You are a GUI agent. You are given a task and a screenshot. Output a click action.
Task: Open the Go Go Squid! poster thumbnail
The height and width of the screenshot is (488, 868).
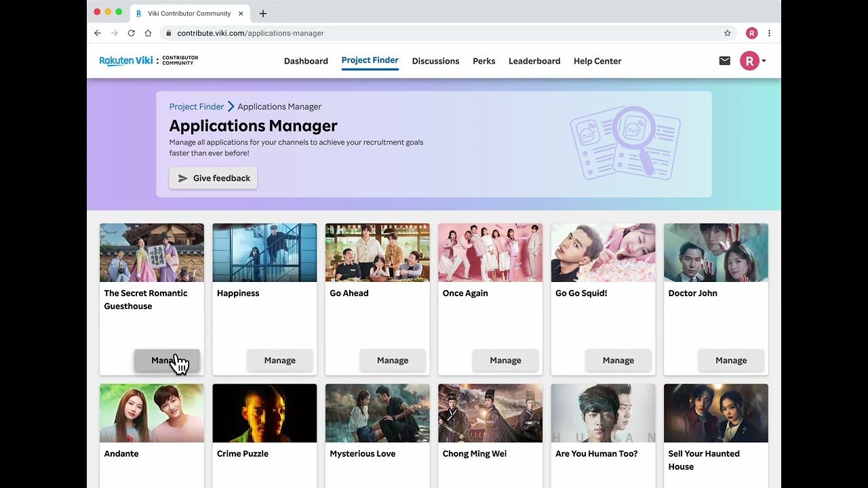click(604, 253)
